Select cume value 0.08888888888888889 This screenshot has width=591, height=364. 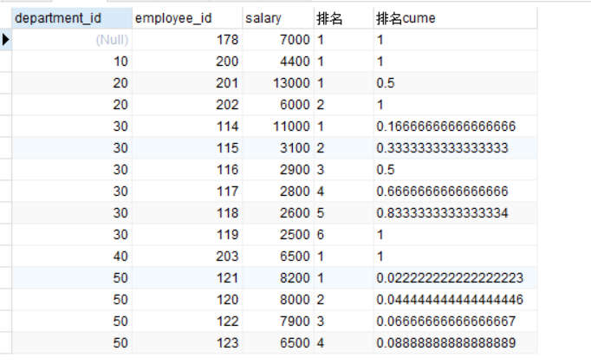[455, 343]
